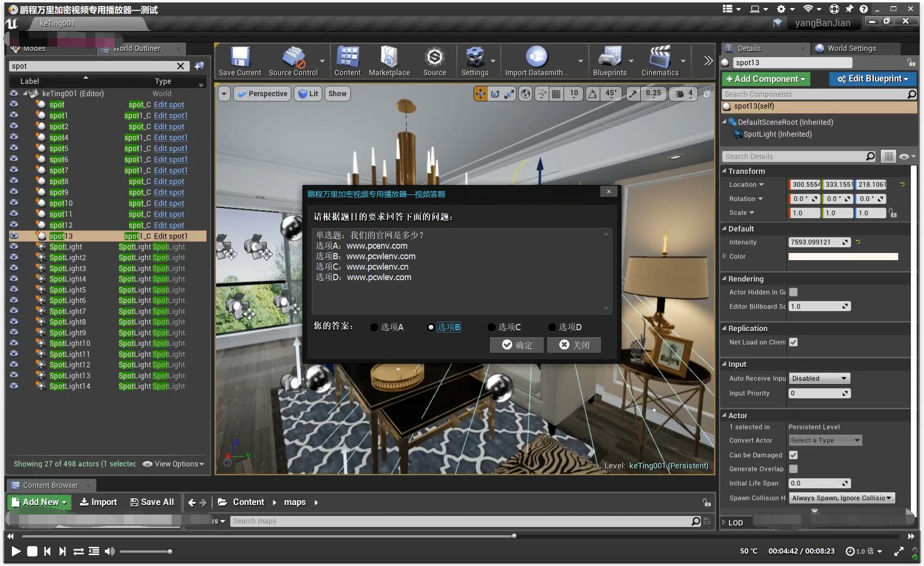Open playback speed 1.0 dropdown
This screenshot has height=566, width=924.
click(864, 551)
